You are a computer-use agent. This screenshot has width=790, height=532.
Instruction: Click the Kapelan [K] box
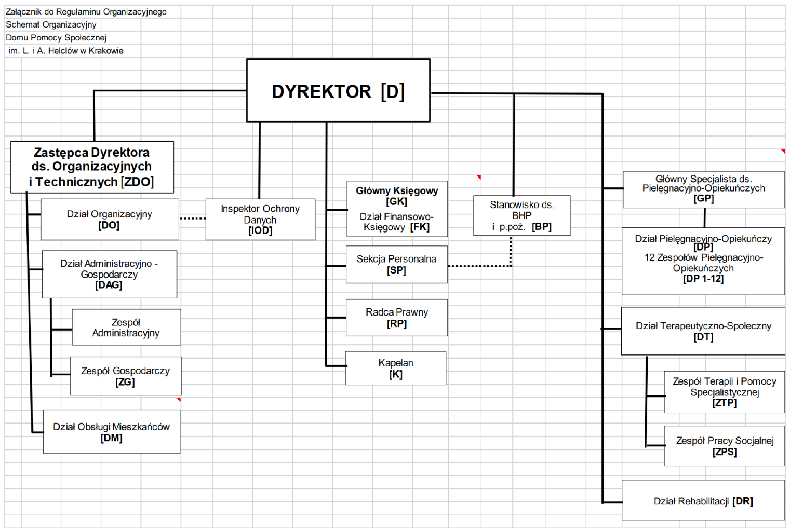(x=395, y=369)
